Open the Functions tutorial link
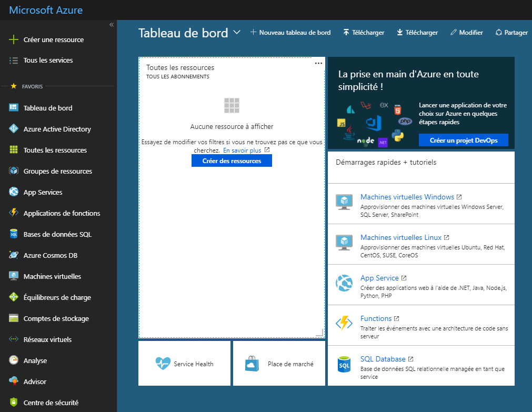This screenshot has width=532, height=412. [x=376, y=318]
